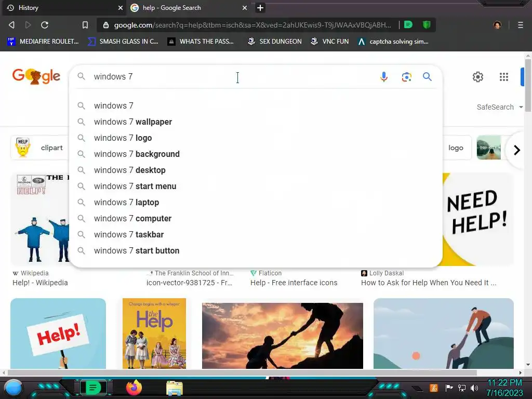Screen dimensions: 532x399
Task: Select the clipart filter chip
Action: pyautogui.click(x=39, y=148)
